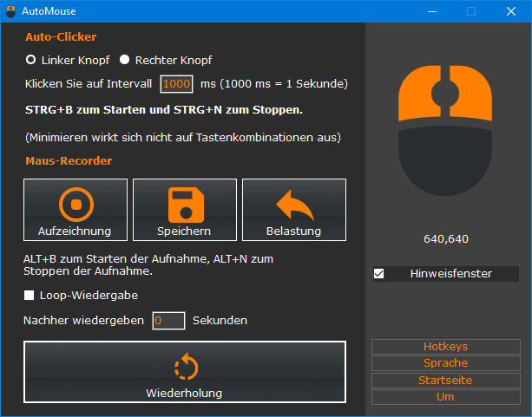
Task: Open the Startseite homepage link
Action: coord(445,380)
